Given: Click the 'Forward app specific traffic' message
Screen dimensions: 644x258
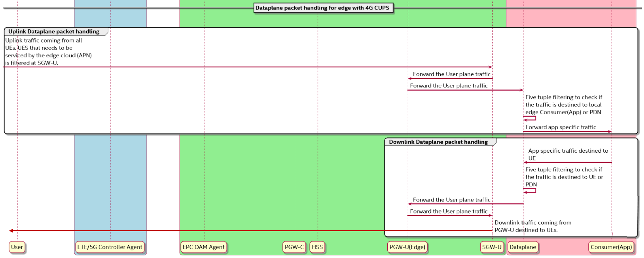Looking at the screenshot, I should coord(561,127).
